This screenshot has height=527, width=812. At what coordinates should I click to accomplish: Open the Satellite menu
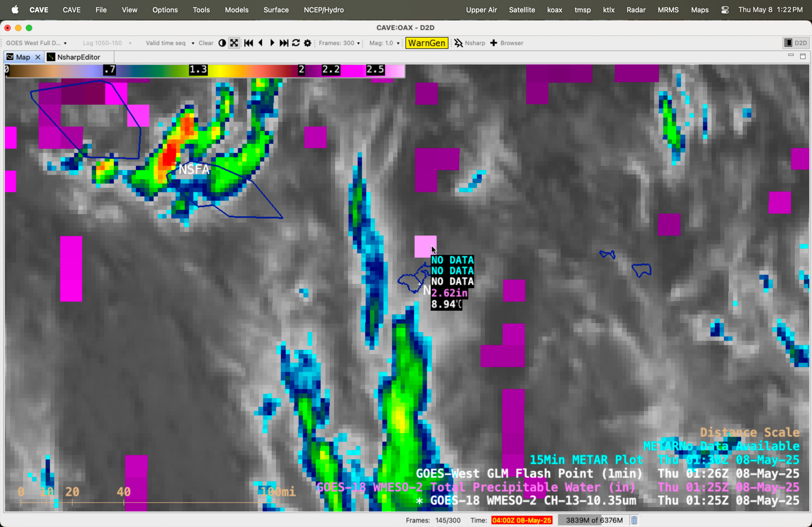click(522, 10)
